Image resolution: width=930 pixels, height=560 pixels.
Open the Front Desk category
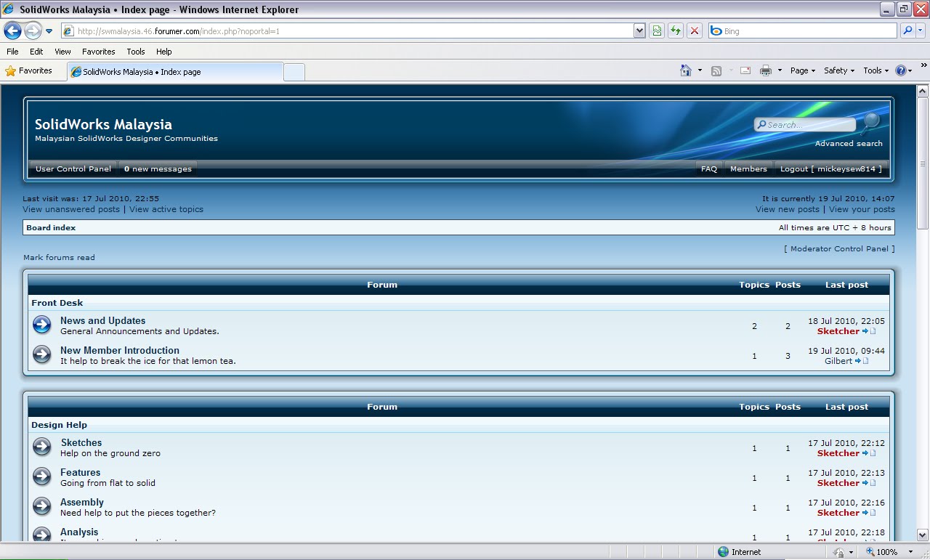tap(57, 303)
